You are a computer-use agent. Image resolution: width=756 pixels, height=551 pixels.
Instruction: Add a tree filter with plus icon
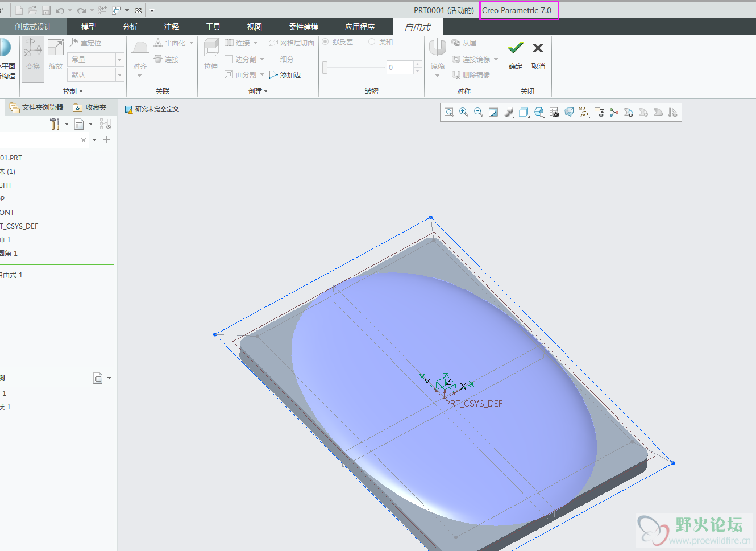(x=106, y=139)
